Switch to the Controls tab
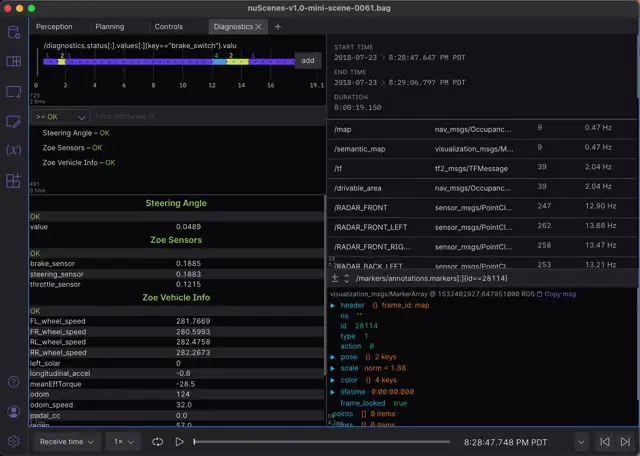 (169, 26)
